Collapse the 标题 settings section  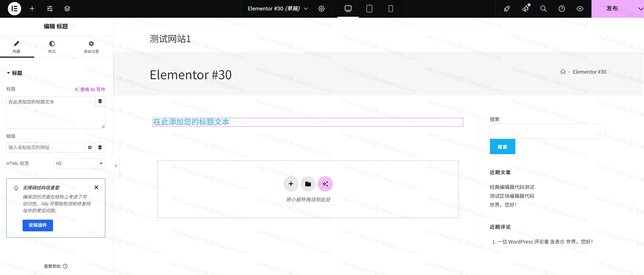tap(8, 73)
